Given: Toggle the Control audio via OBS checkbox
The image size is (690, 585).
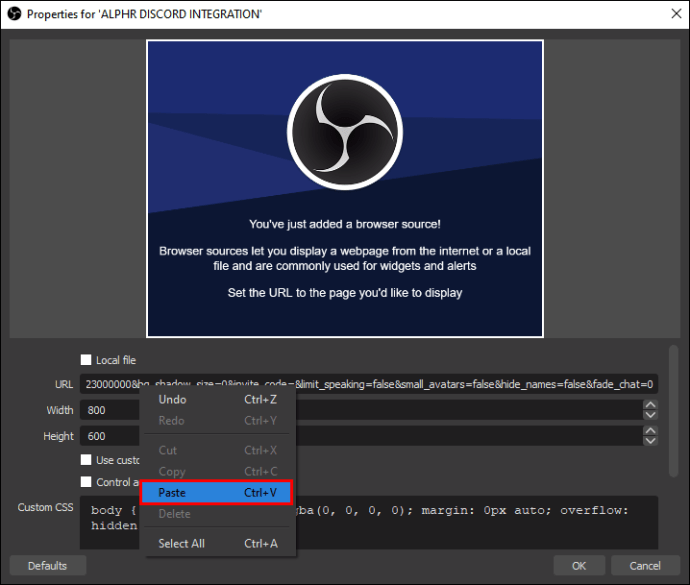Looking at the screenshot, I should click(86, 482).
